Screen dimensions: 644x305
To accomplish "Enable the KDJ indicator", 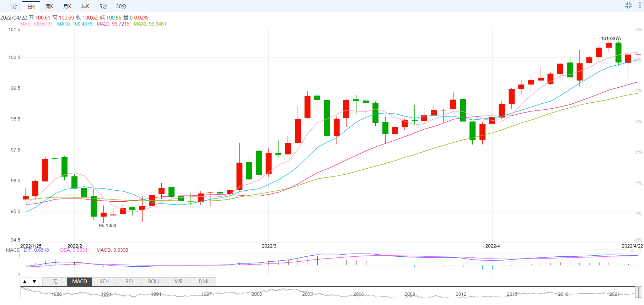I will click(x=104, y=282).
